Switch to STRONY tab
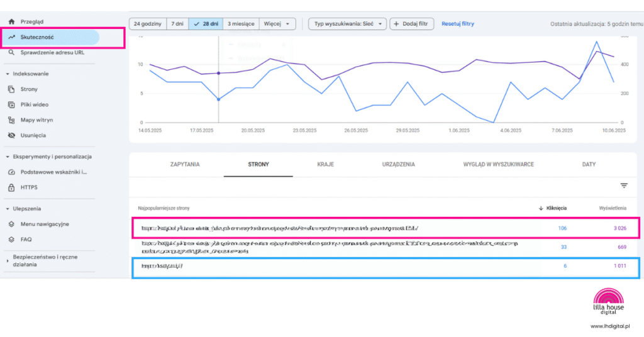 [x=258, y=165]
